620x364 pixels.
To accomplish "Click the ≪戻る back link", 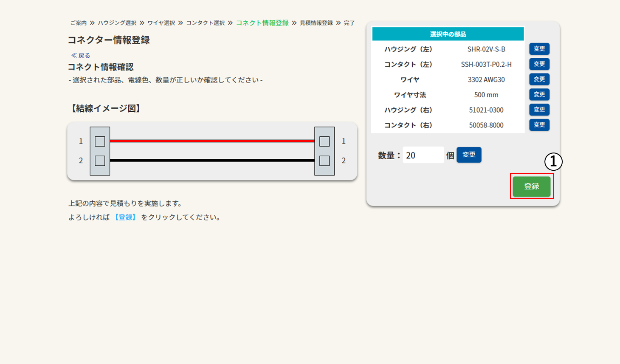I will coord(81,55).
